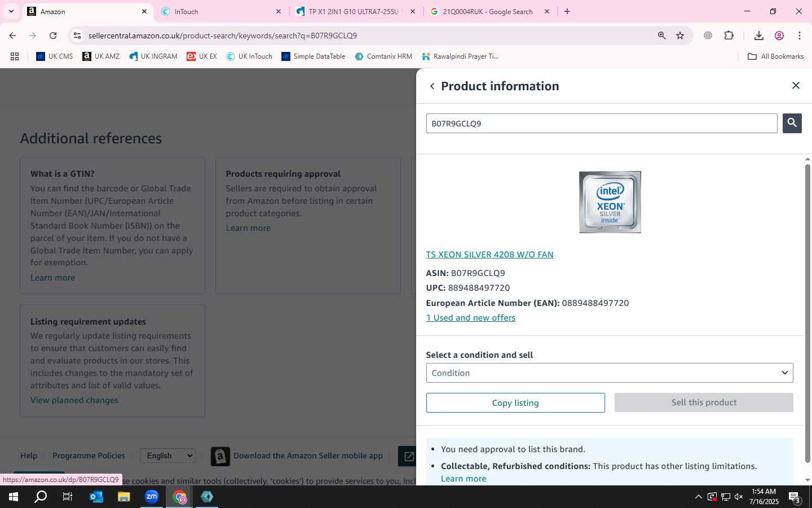
Task: Open Outlook from the taskbar
Action: (96, 497)
